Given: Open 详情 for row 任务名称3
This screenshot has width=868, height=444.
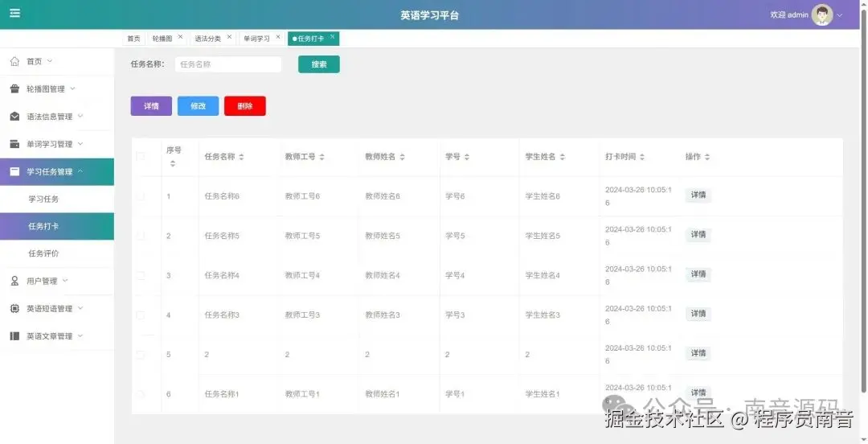Looking at the screenshot, I should point(698,314).
